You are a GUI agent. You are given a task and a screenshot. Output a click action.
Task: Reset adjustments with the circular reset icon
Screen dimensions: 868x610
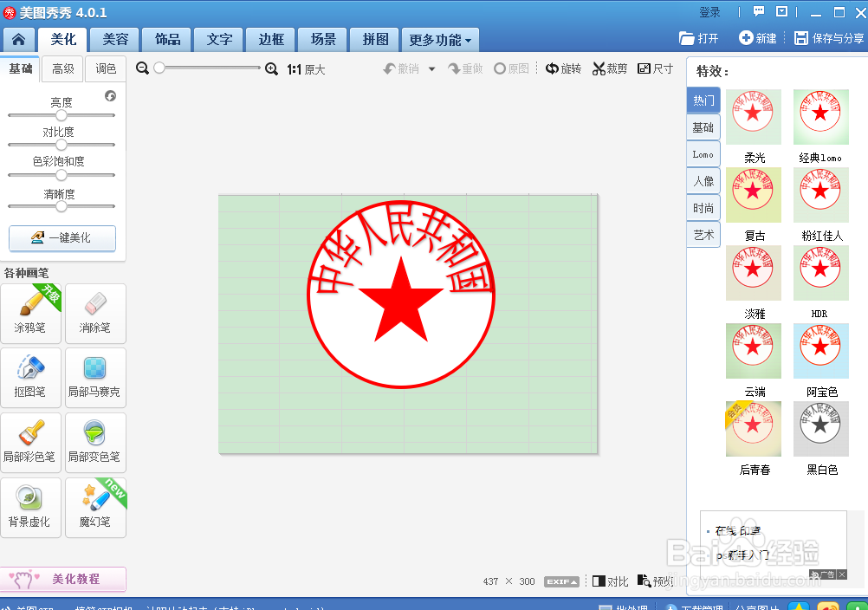point(111,96)
